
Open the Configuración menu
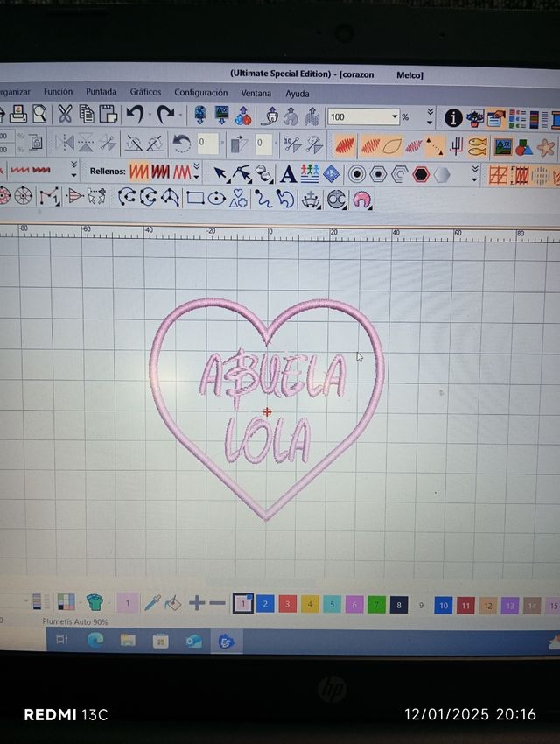pyautogui.click(x=200, y=93)
